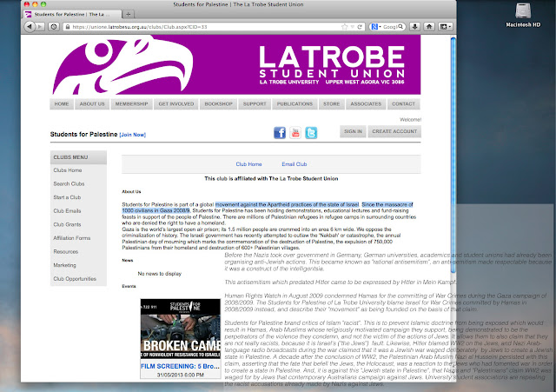Open the STORE navigation item
The height and width of the screenshot is (392, 556).
point(332,104)
